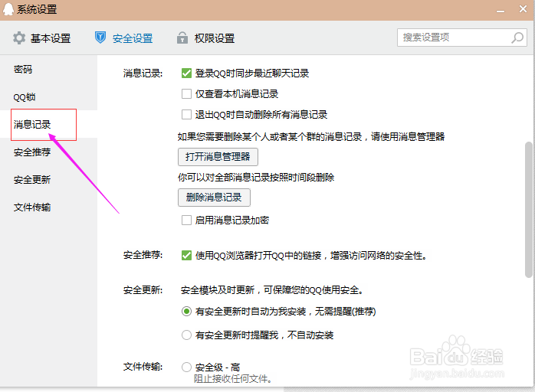The width and height of the screenshot is (535, 392).
Task: Click the 删除消息记录 button
Action: (214, 198)
